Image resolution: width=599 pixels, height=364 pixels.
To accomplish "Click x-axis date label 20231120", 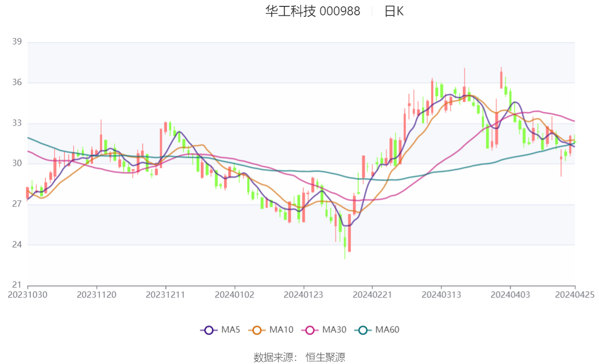I will 97,294.
